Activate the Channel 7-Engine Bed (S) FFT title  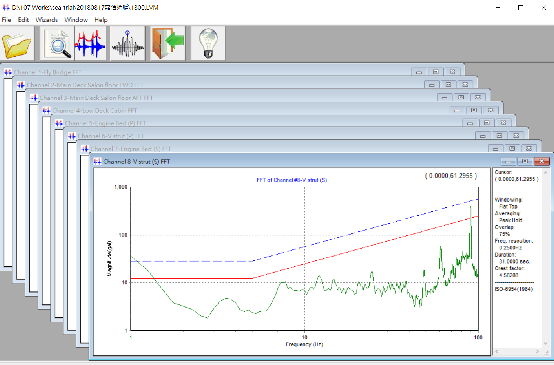[131, 148]
